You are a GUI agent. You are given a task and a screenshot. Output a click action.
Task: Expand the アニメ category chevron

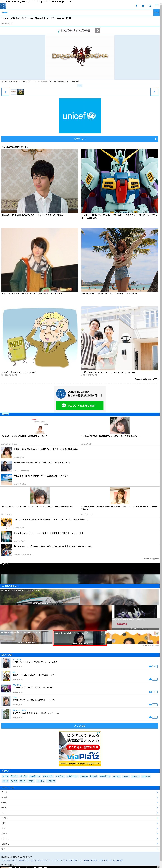(157, 792)
